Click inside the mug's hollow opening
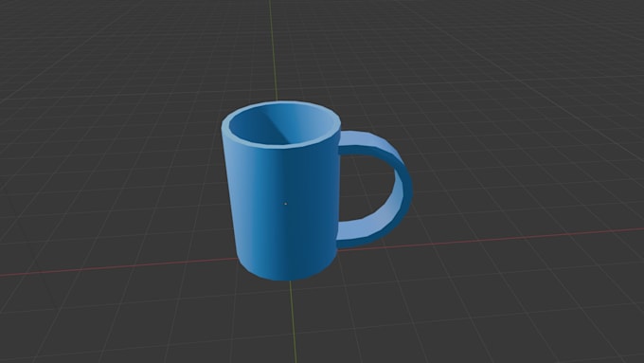This screenshot has height=363, width=644. coord(283,124)
